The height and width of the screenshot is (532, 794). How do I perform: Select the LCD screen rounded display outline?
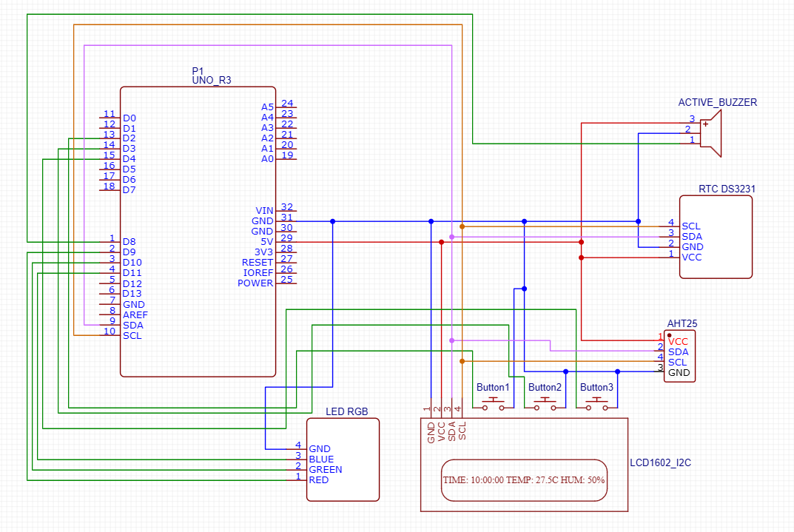[x=524, y=480]
